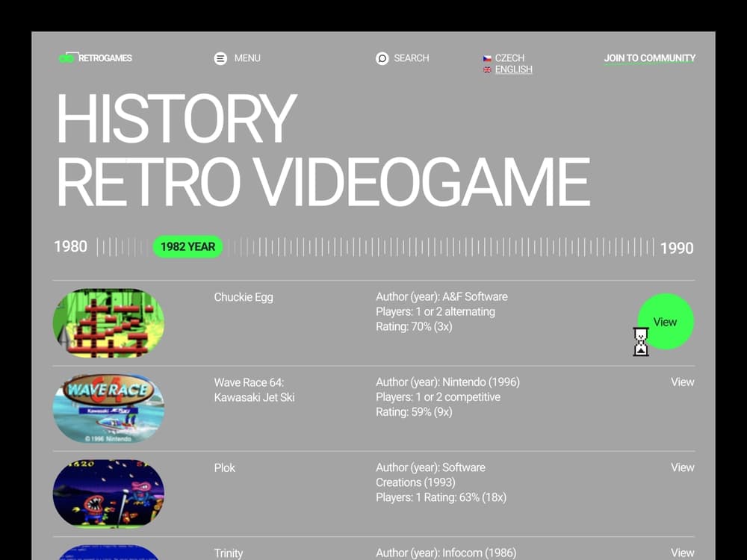Click the Czech flag icon
The height and width of the screenshot is (560, 747).
(487, 58)
